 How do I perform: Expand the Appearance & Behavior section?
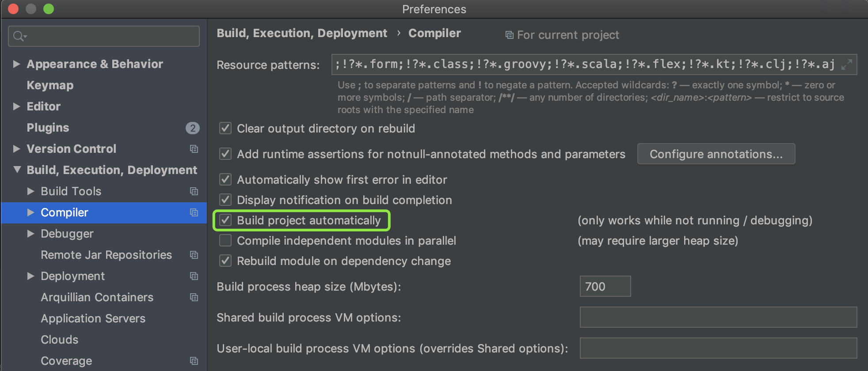[17, 64]
